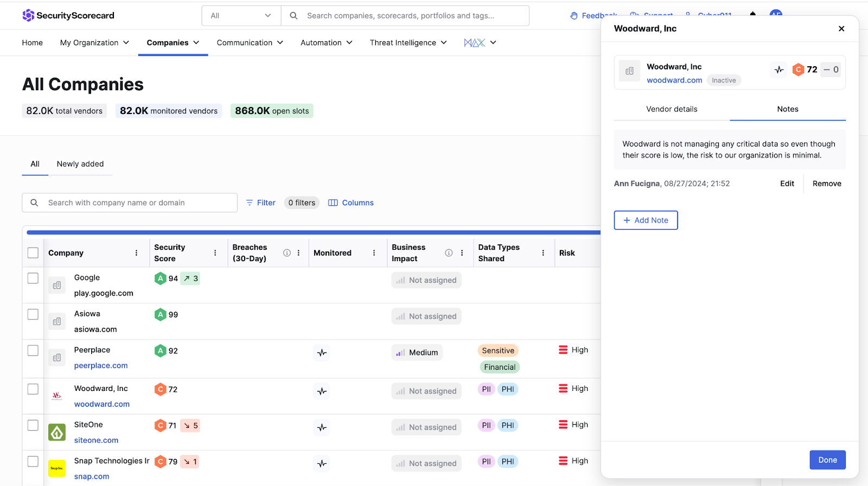Screen dimensions: 868x486
Task: Edit Ann Fucigna's note
Action: [x=787, y=184]
